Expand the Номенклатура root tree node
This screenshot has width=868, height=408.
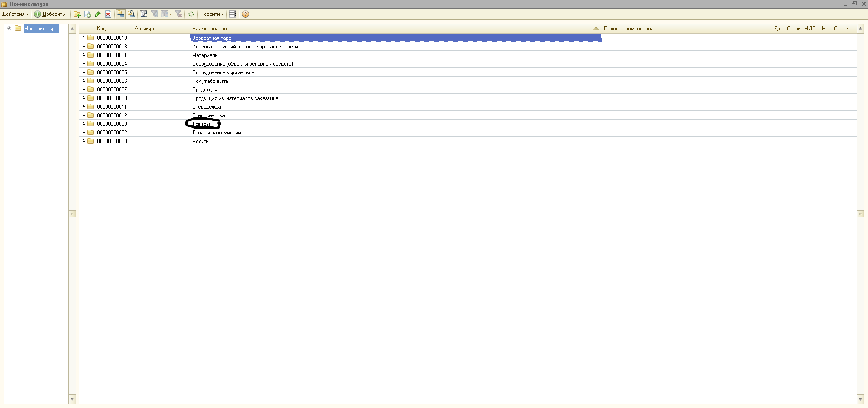[9, 29]
